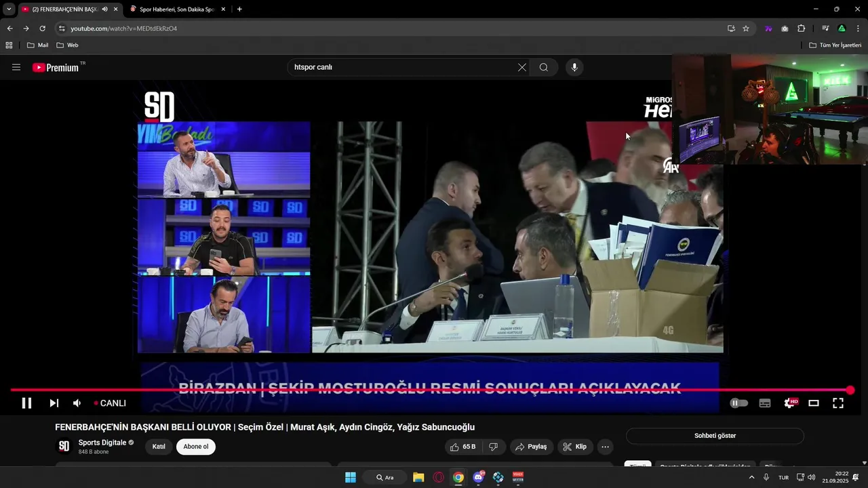The height and width of the screenshot is (488, 868).
Task: Create a clip with the Klip button
Action: 574,447
